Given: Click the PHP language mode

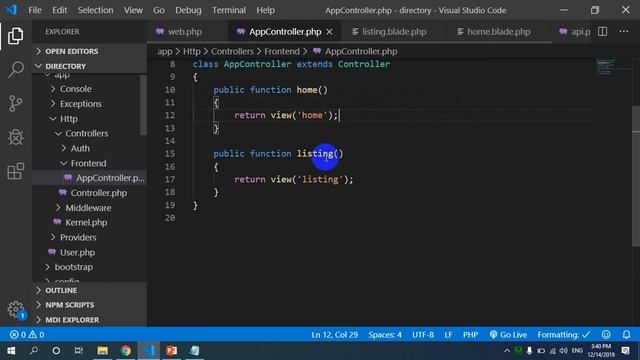Looking at the screenshot, I should [470, 335].
